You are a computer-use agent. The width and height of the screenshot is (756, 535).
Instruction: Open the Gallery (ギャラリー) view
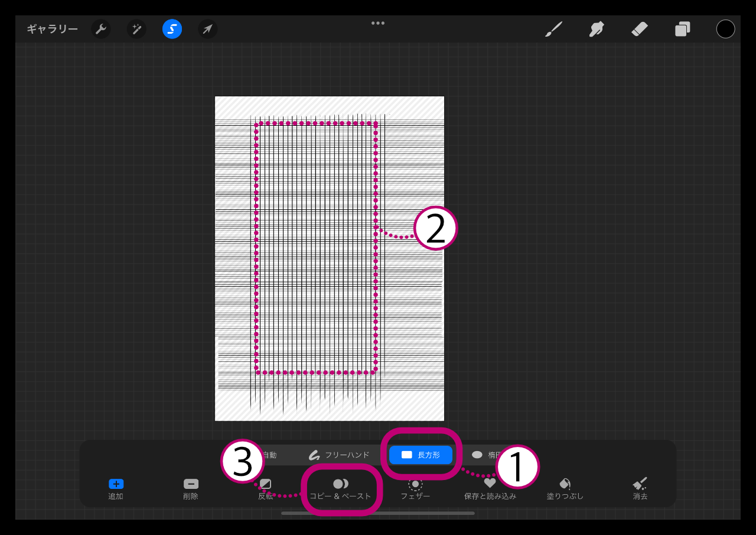[52, 29]
